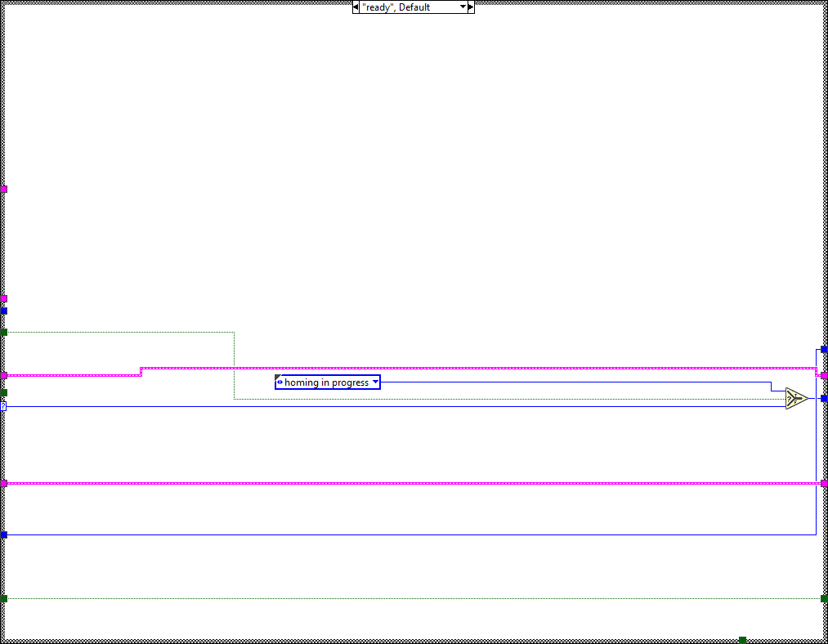This screenshot has height=644, width=828.
Task: Click the previous case arrow on selector
Action: [x=356, y=7]
